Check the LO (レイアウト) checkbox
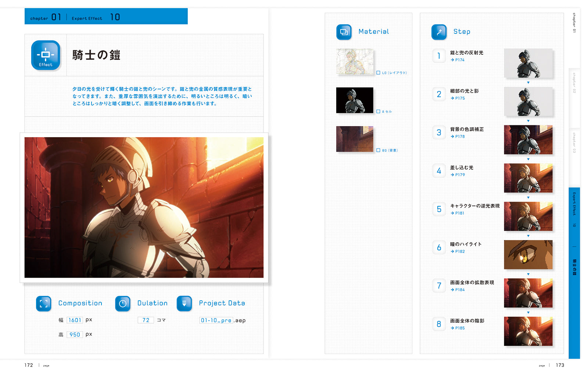 (378, 73)
